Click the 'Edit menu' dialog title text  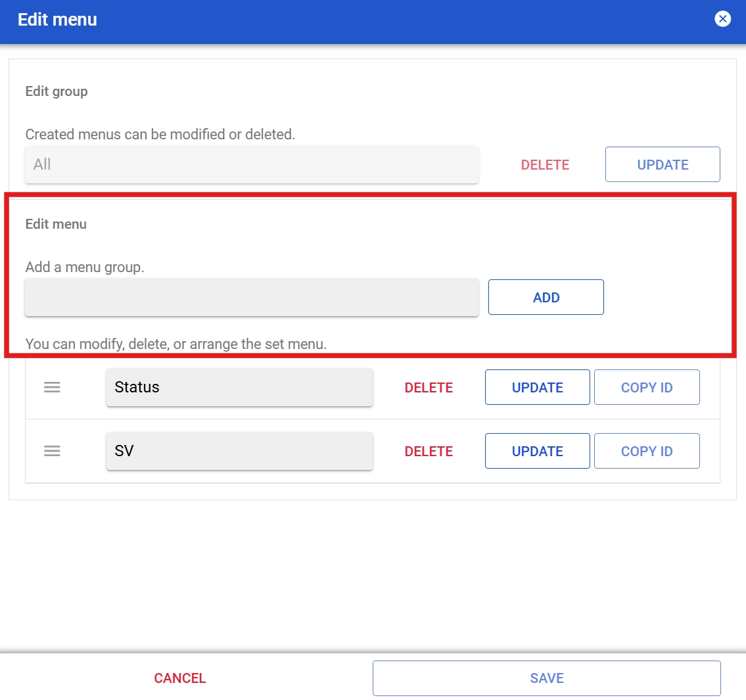point(57,20)
